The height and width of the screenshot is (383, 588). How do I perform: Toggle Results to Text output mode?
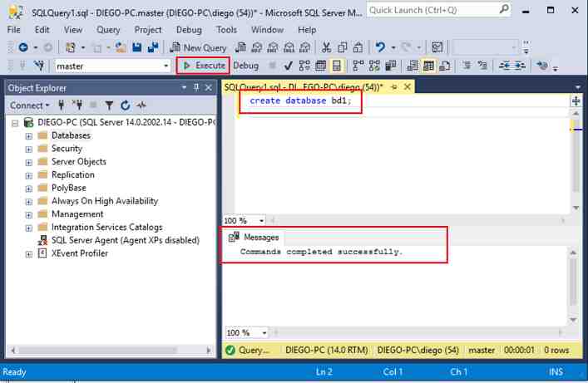[413, 66]
